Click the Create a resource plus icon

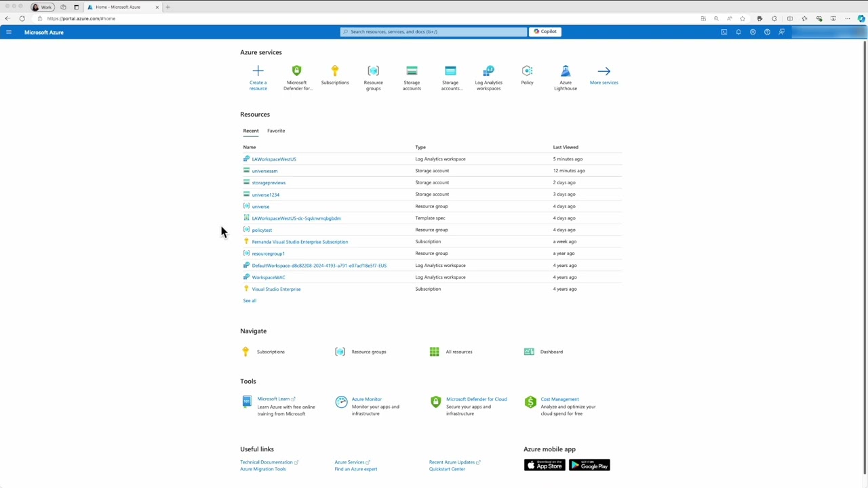click(x=258, y=70)
